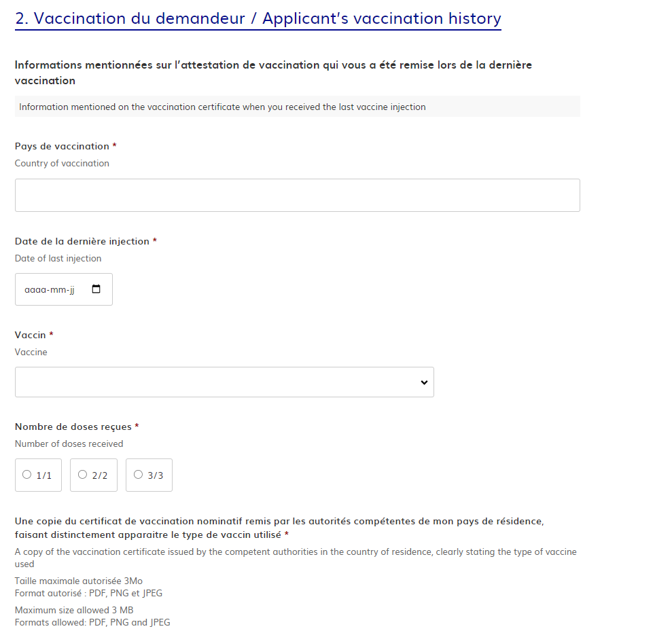
Task: Open the calendar date picker icon
Action: pyautogui.click(x=96, y=289)
